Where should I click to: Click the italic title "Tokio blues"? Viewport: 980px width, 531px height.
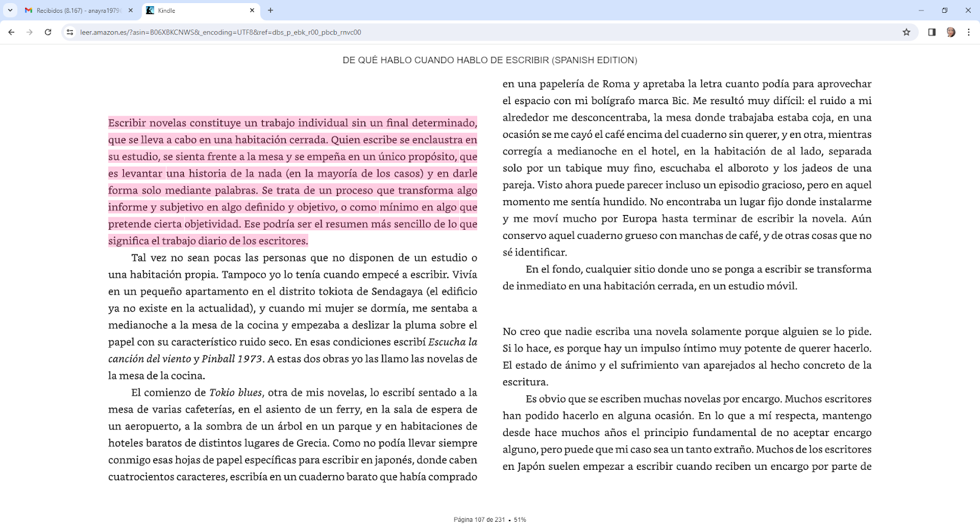236,393
